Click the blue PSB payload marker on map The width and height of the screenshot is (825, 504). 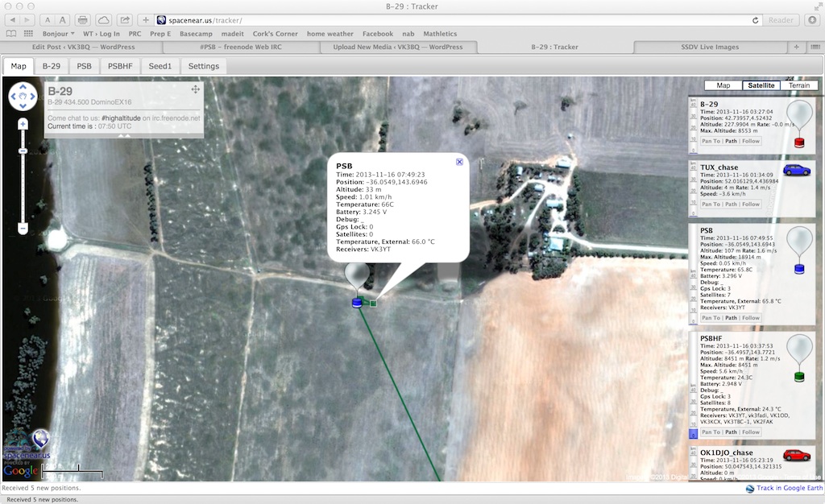[357, 302]
